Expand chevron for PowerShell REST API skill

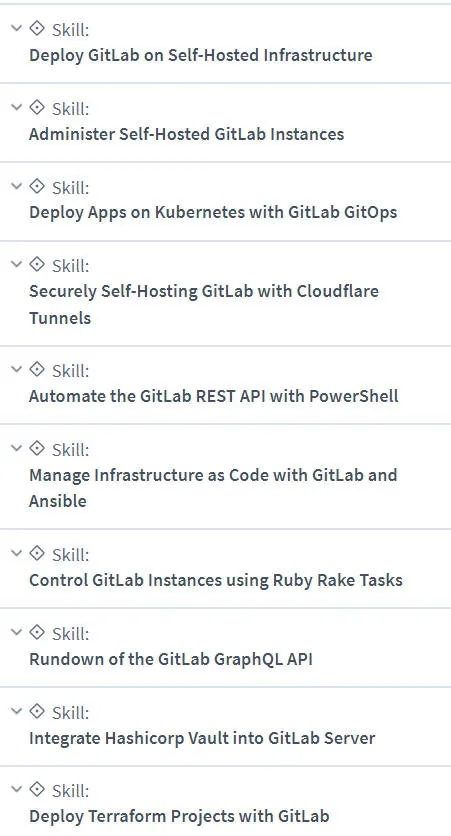17,369
